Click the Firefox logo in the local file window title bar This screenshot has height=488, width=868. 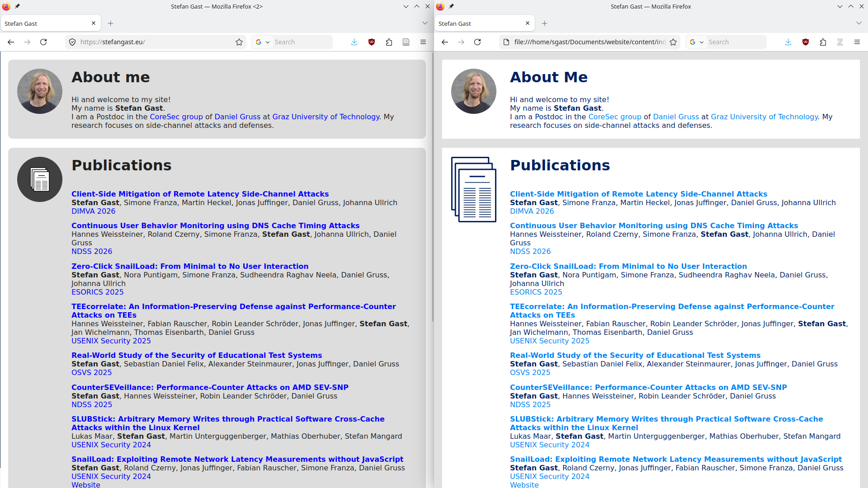(x=440, y=6)
